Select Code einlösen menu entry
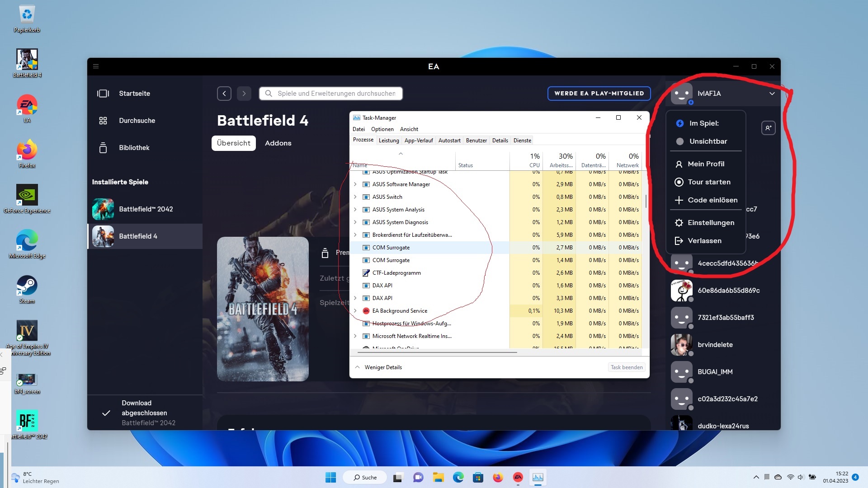Image resolution: width=868 pixels, height=488 pixels. click(705, 200)
